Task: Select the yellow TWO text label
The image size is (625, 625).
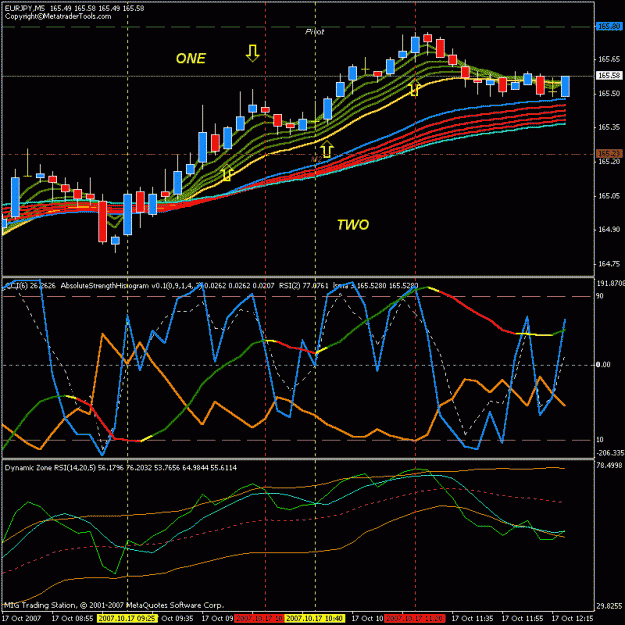Action: [x=353, y=225]
